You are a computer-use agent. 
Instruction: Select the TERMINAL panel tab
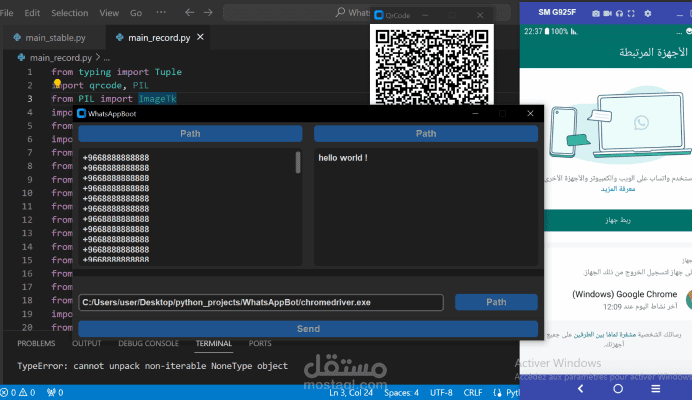pyautogui.click(x=214, y=343)
